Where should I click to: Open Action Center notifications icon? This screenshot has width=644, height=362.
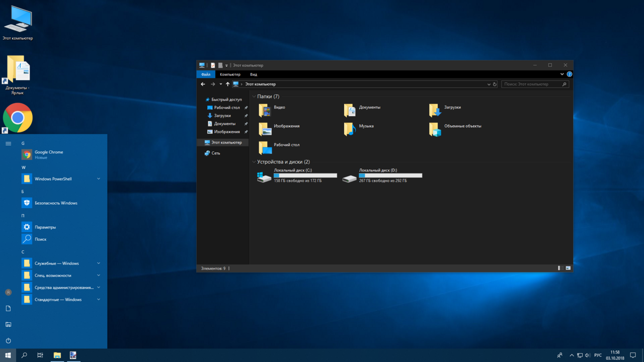pyautogui.click(x=633, y=355)
